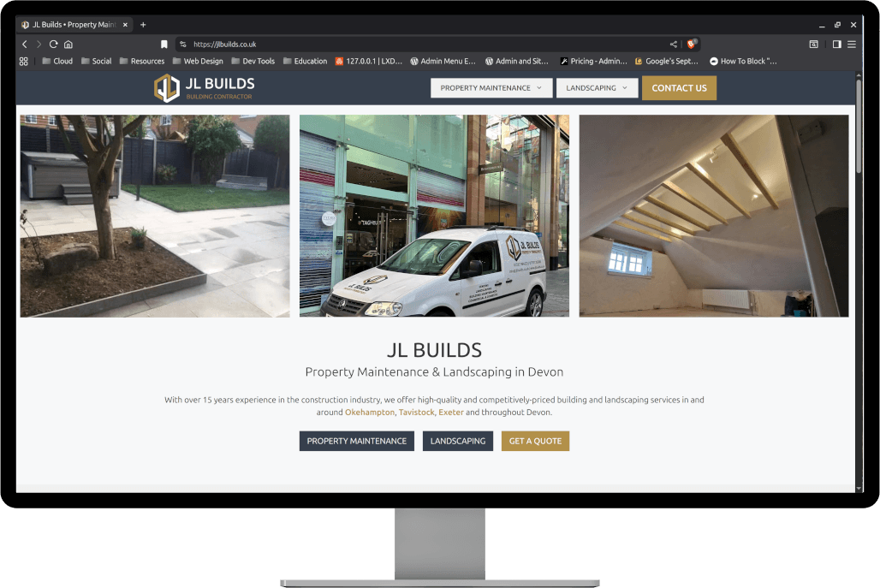Click the Get a Quote button
Screen dimensions: 880x588
point(535,441)
